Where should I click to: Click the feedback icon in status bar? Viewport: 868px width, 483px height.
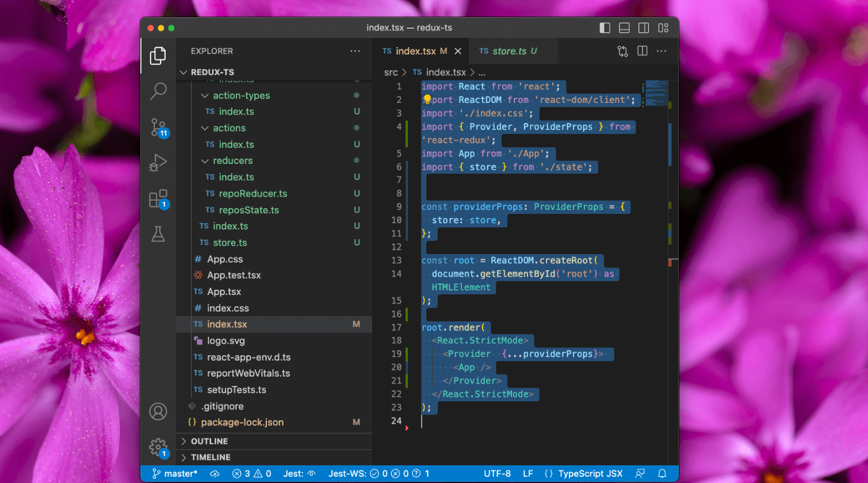coord(640,474)
